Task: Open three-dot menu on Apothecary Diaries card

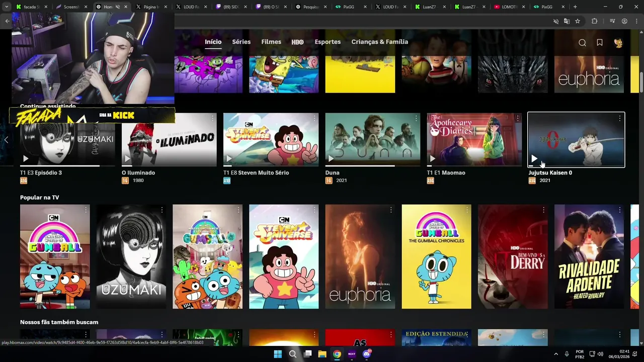Action: (x=518, y=118)
